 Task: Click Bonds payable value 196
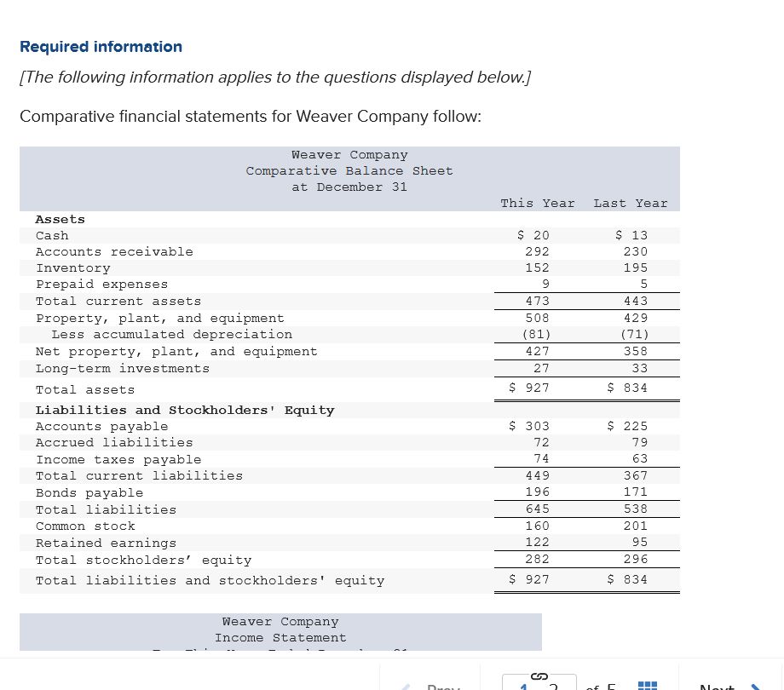point(538,492)
